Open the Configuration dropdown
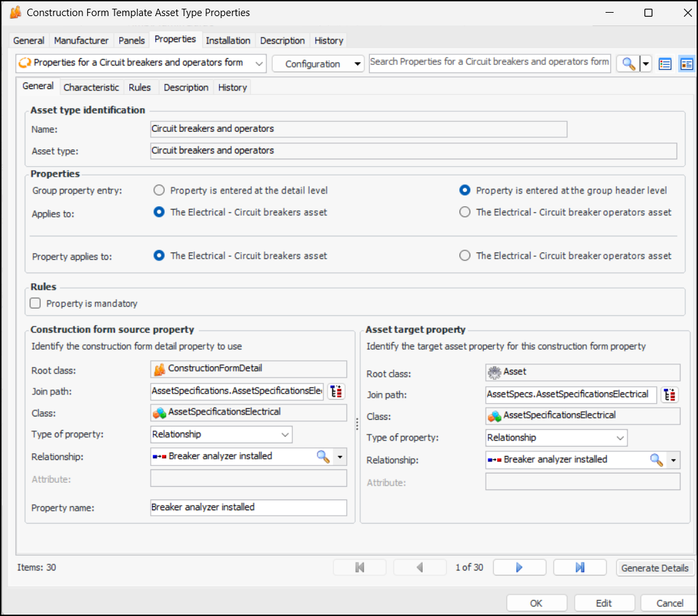 tap(318, 64)
